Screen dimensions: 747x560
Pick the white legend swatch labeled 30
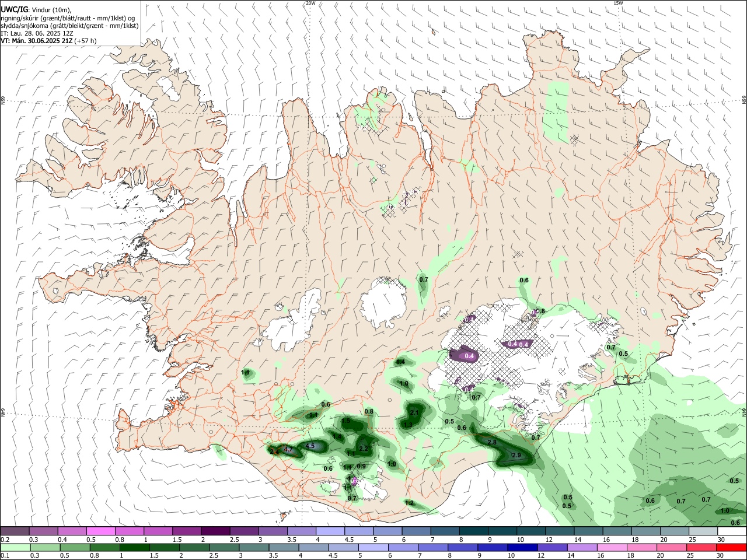732,531
